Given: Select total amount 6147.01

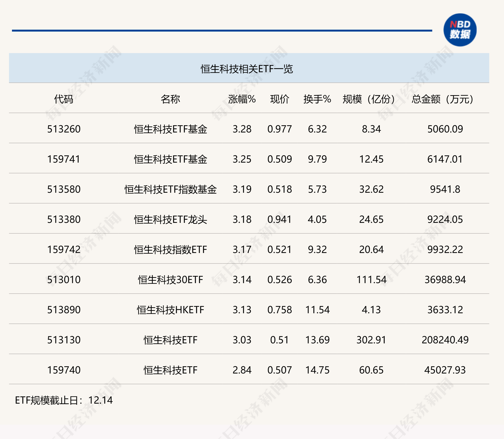Looking at the screenshot, I should point(445,159).
